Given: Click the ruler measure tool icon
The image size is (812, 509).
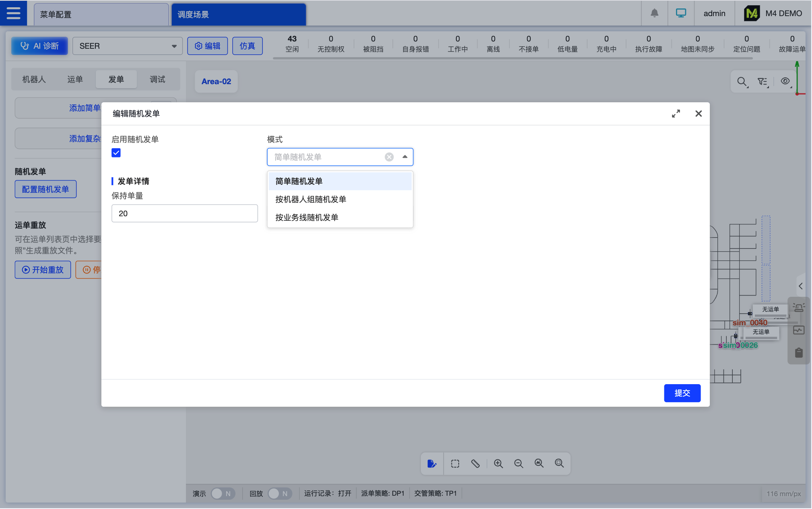Looking at the screenshot, I should click(475, 463).
